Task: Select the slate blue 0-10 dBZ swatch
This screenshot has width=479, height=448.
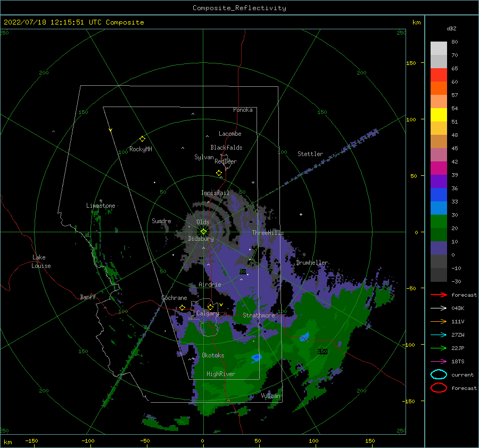Action: [x=439, y=248]
